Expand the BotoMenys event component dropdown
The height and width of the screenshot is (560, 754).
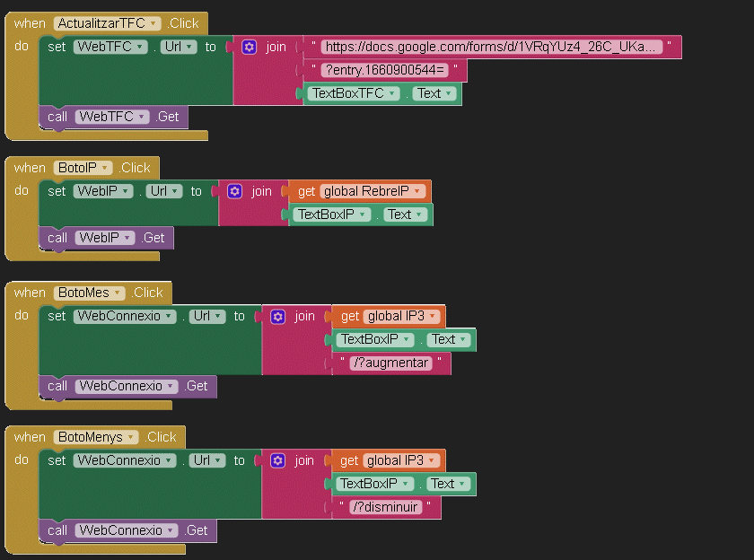pos(132,437)
